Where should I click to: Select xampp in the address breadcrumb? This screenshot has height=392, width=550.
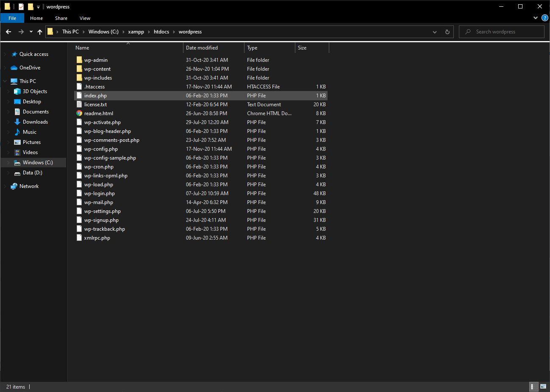[x=136, y=32]
